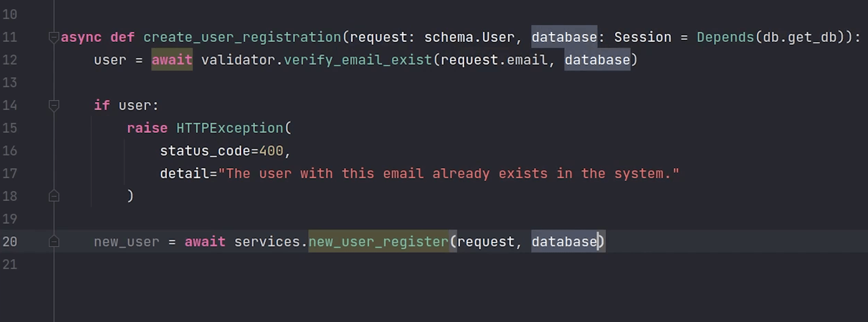This screenshot has width=868, height=322.
Task: Click the database parameter in function signature
Action: click(564, 37)
